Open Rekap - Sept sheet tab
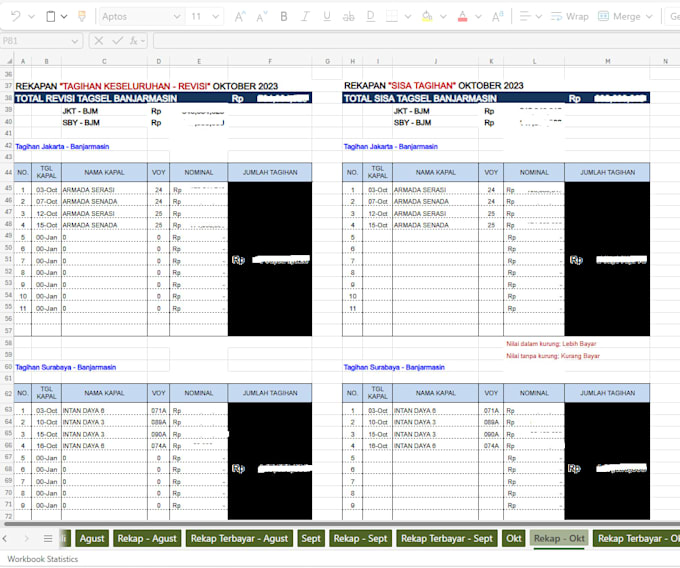Viewport: 680px width, 568px height. coord(360,539)
